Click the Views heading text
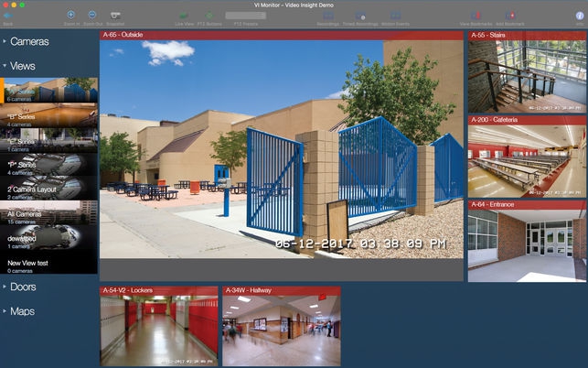 23,66
